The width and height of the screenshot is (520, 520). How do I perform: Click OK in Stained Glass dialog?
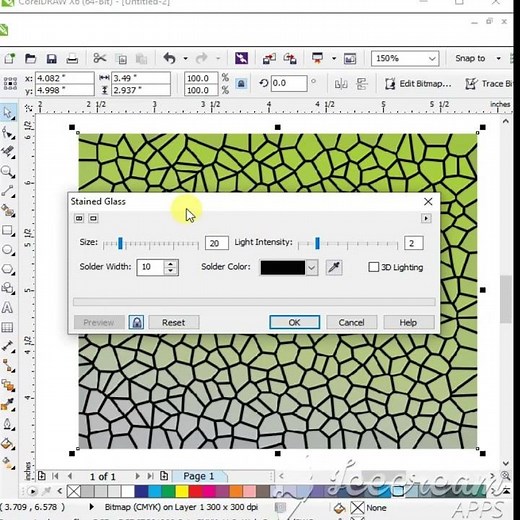tap(294, 322)
